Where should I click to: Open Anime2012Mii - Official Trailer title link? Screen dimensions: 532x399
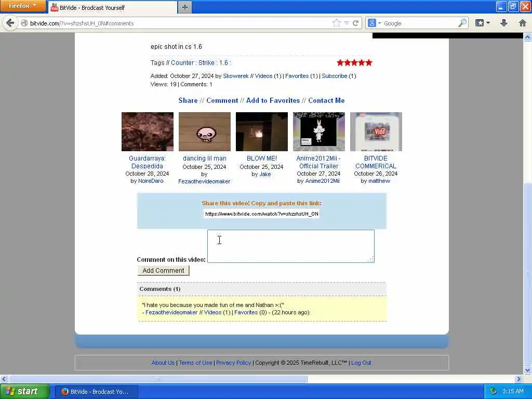[318, 162]
